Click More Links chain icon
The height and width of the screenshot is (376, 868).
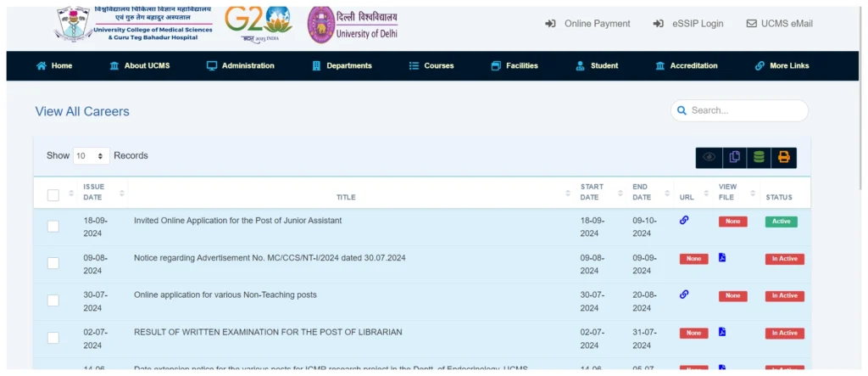tap(759, 65)
